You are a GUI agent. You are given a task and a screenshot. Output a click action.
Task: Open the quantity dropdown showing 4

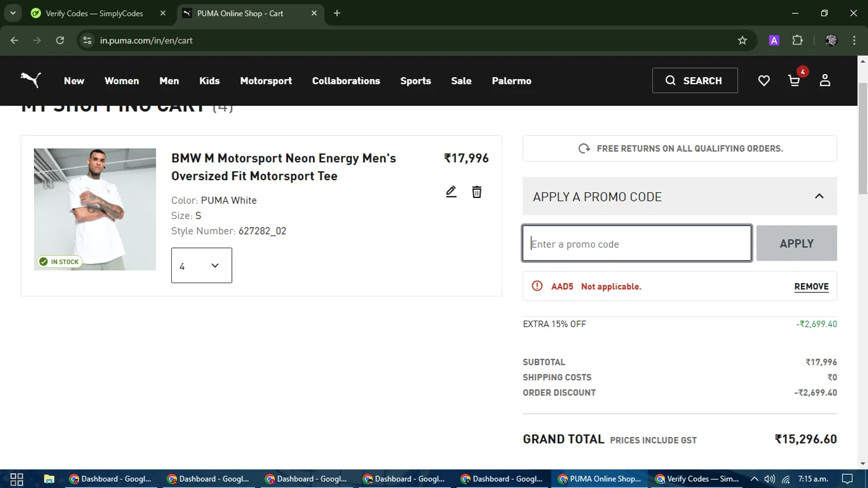pos(201,266)
